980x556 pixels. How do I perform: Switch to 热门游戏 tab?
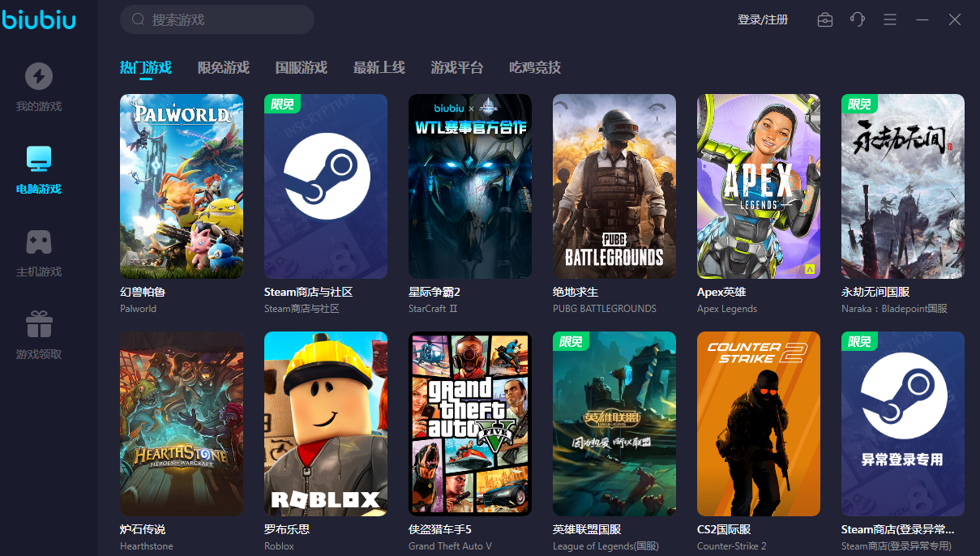pos(146,67)
